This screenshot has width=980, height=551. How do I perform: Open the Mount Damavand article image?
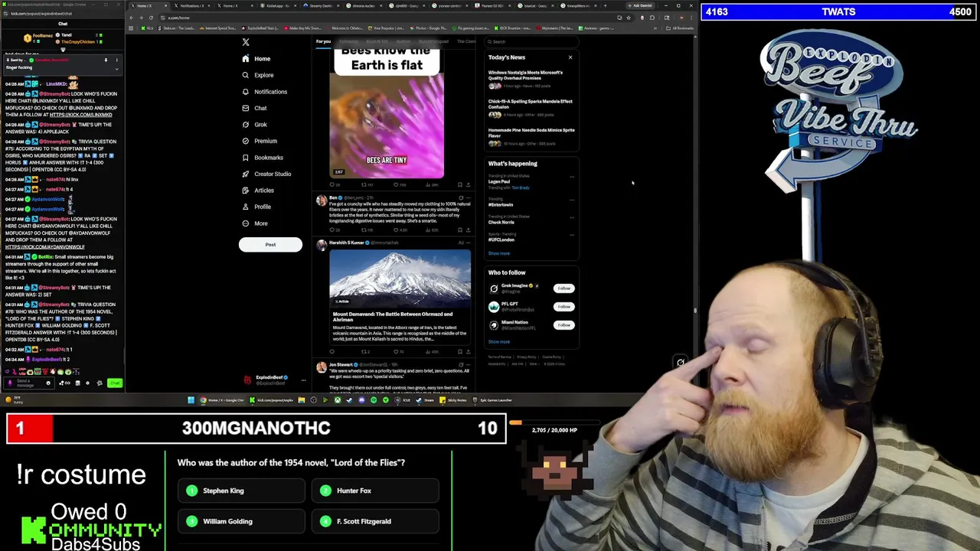point(400,278)
